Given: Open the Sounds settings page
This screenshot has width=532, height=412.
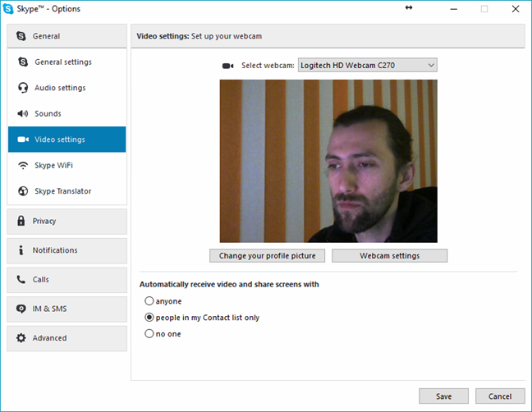Looking at the screenshot, I should point(66,113).
